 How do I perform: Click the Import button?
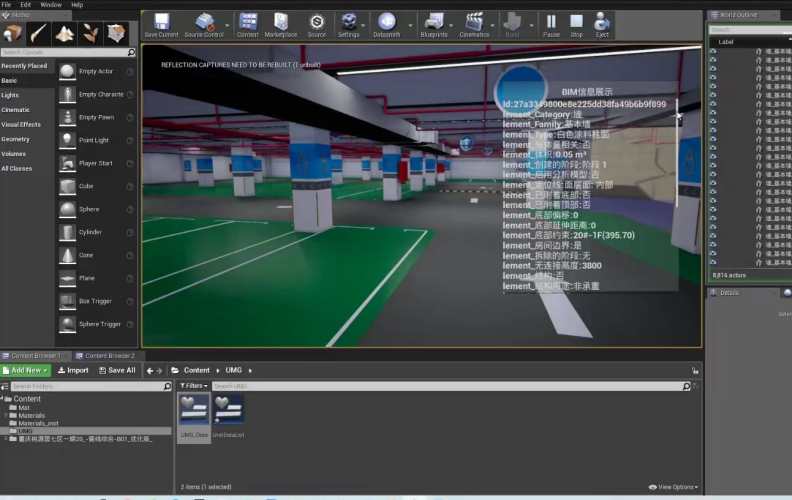73,371
